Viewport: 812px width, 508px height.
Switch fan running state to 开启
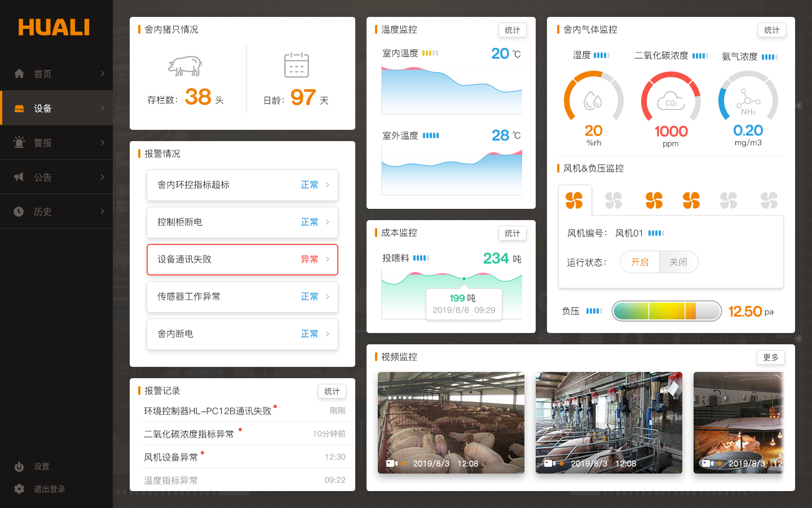[639, 262]
